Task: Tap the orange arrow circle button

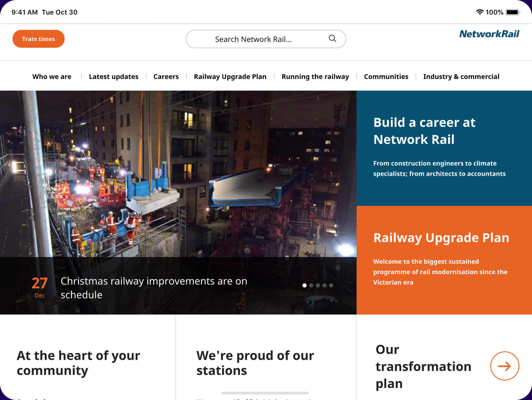Action: [504, 366]
